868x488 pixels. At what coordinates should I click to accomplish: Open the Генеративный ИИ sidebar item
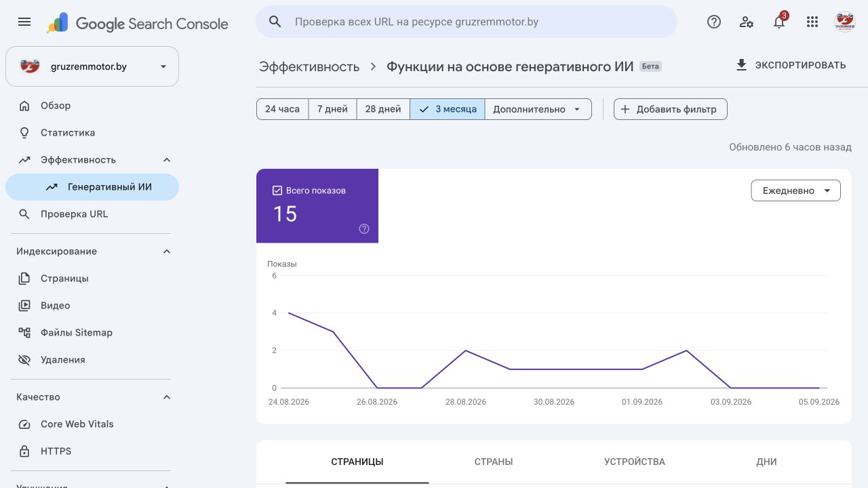click(92, 187)
